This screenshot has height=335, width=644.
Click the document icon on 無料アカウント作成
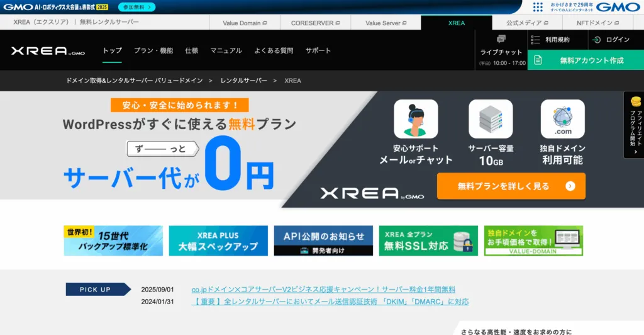(x=538, y=60)
